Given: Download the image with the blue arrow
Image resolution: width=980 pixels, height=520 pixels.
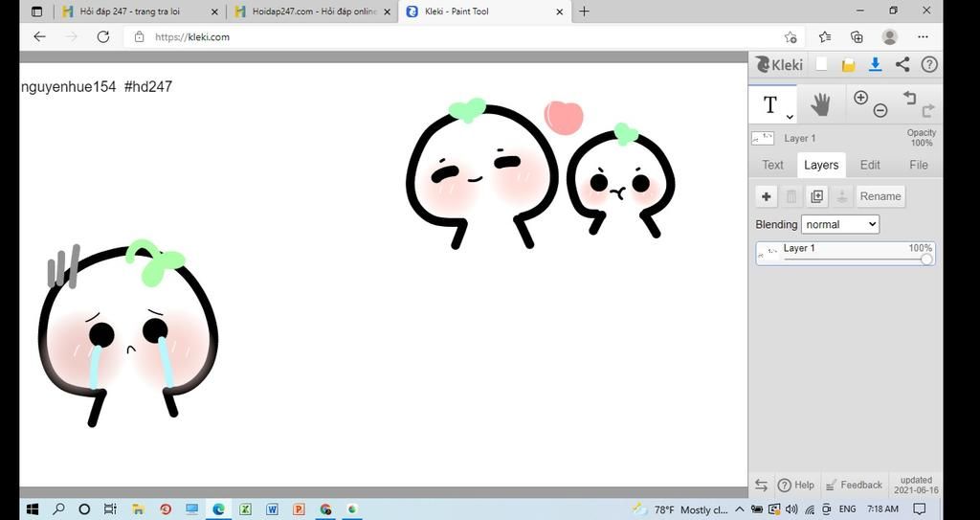Looking at the screenshot, I should (x=875, y=64).
